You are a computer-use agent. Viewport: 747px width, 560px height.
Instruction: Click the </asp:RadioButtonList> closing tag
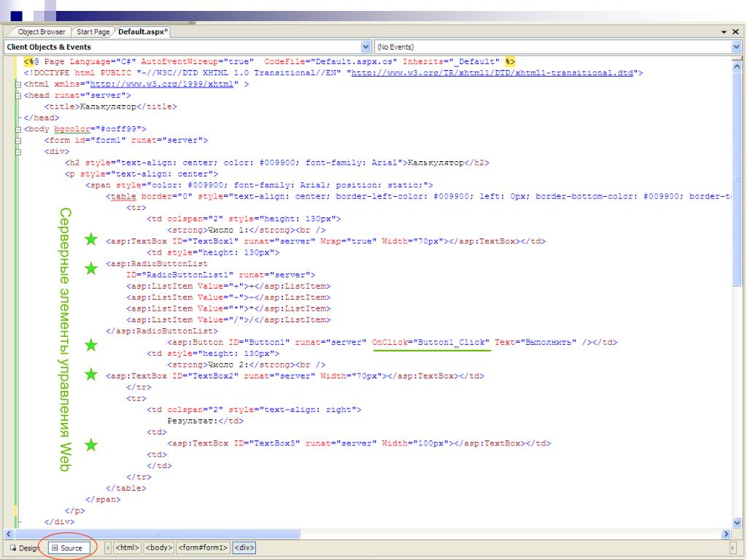point(162,331)
